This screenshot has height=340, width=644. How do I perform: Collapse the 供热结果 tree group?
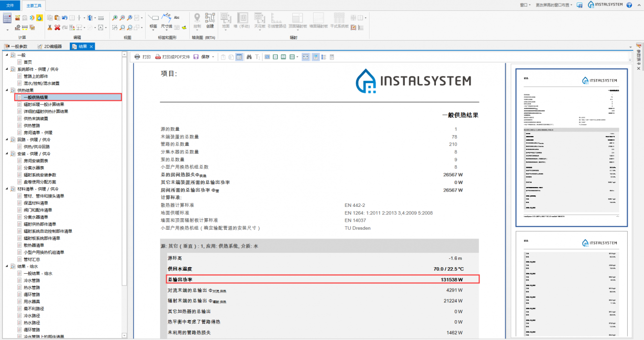[x=7, y=90]
